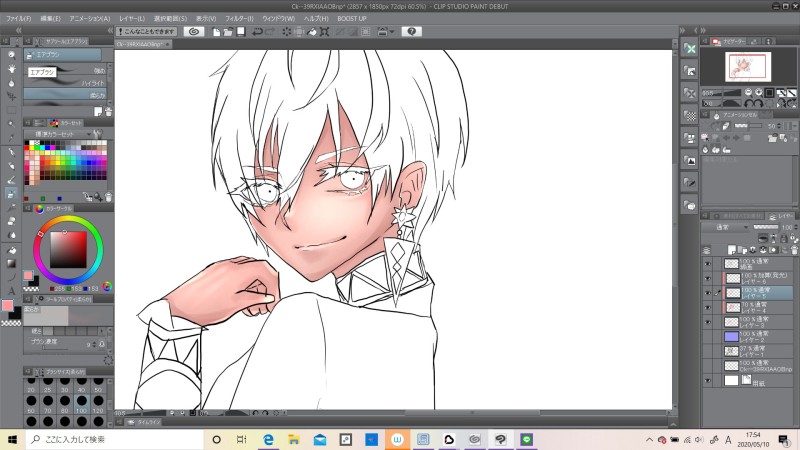Image resolution: width=800 pixels, height=450 pixels.
Task: Toggle visibility of 用紙 paper layer
Action: click(x=708, y=381)
